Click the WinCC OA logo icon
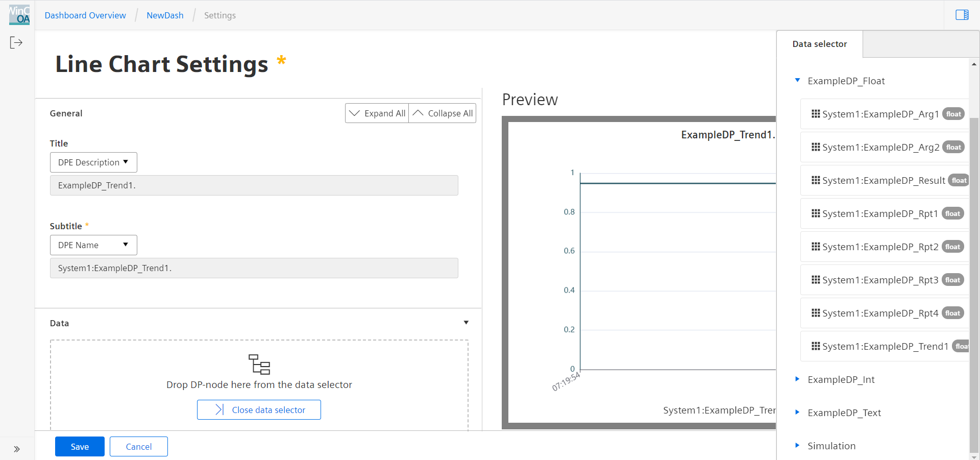980x460 pixels. tap(19, 15)
